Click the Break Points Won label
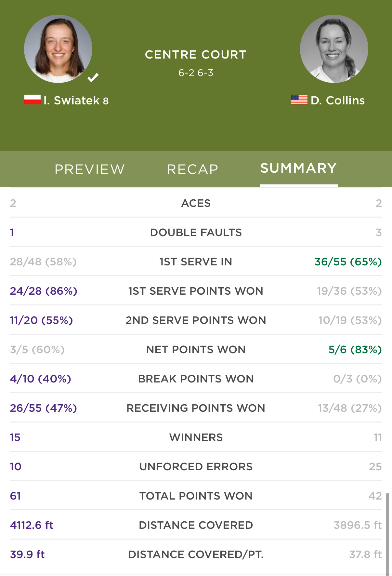The image size is (392, 576). point(196,379)
